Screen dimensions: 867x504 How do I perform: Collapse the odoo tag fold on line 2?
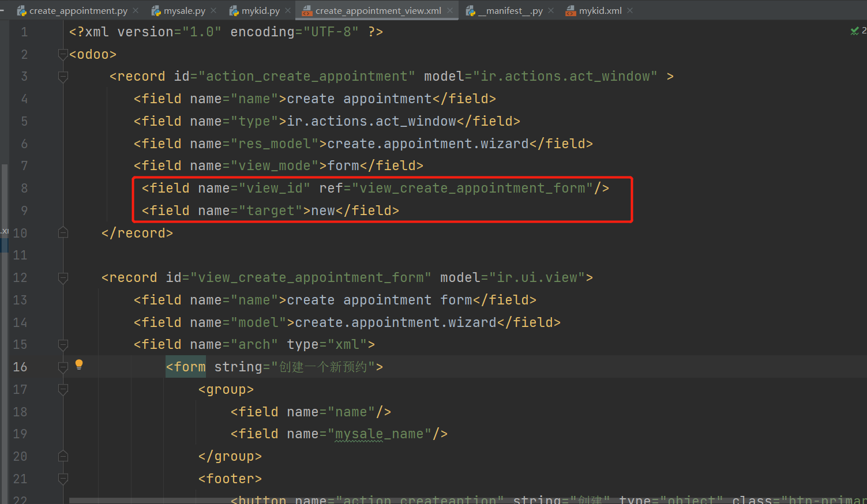pyautogui.click(x=63, y=54)
